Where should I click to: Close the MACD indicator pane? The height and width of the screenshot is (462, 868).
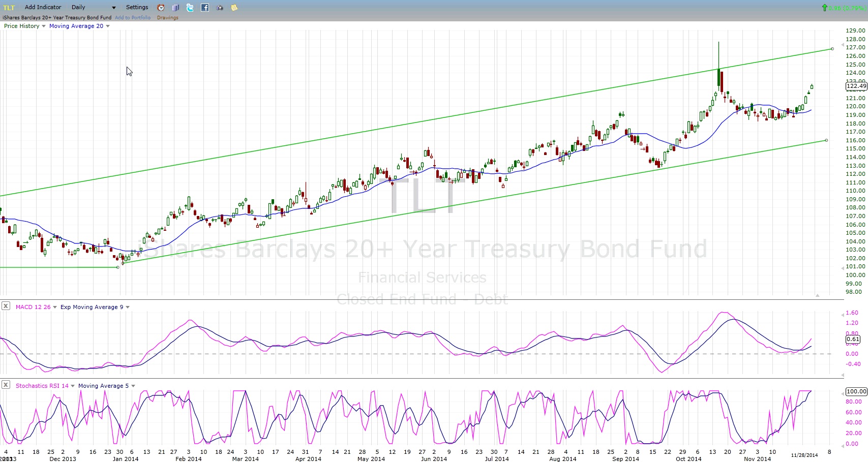click(x=6, y=306)
